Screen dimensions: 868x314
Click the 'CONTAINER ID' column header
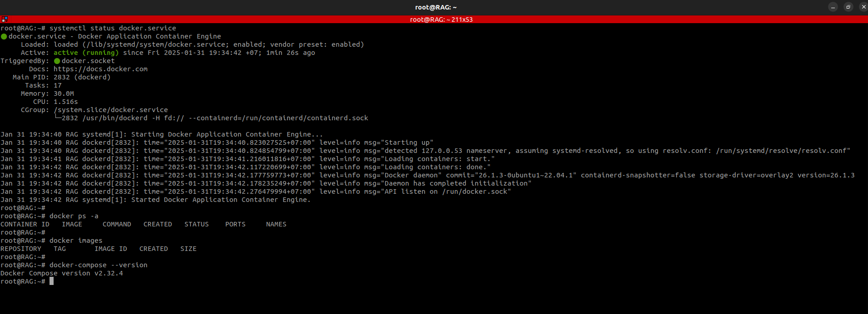pyautogui.click(x=25, y=224)
